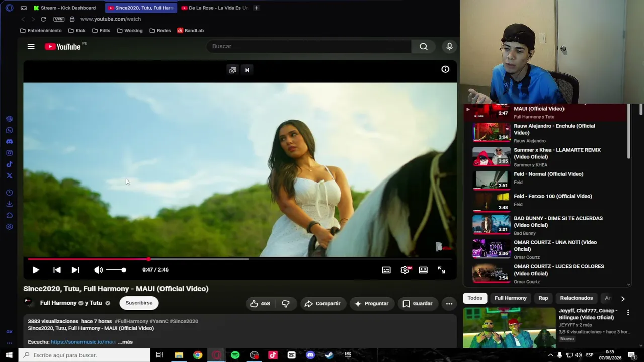Viewport: 644px width, 362px height.
Task: Play Rauw Alejandro - Enchule from playlist
Action: tap(547, 133)
